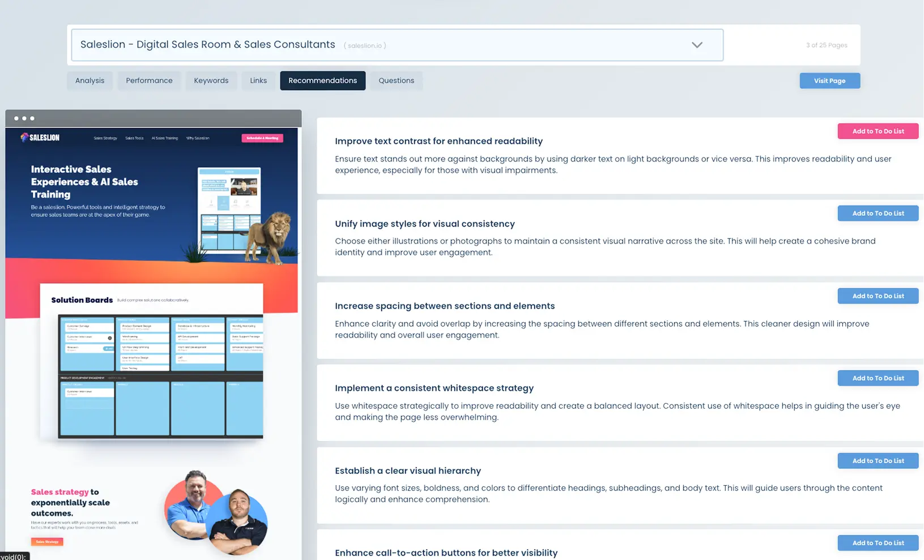Select the Recommendations tab
Screen dimensions: 924x560
[x=323, y=80]
